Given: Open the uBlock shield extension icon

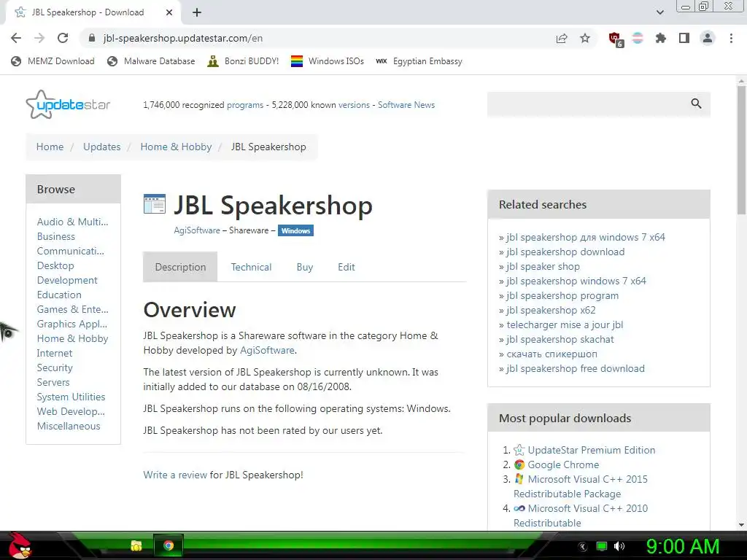Looking at the screenshot, I should point(616,39).
